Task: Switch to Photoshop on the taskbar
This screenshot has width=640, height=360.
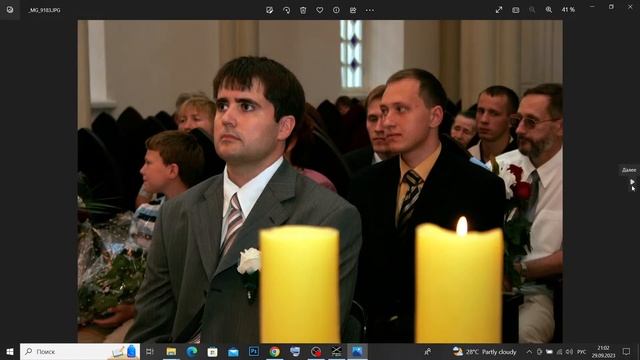Action: point(254,351)
